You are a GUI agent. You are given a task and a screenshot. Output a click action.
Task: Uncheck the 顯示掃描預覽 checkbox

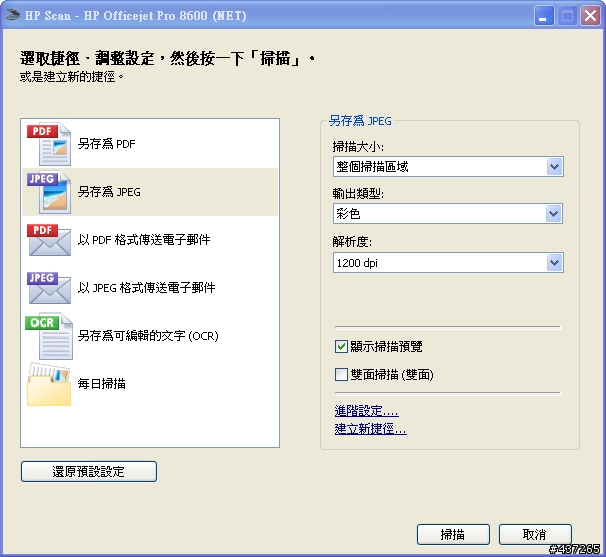341,346
